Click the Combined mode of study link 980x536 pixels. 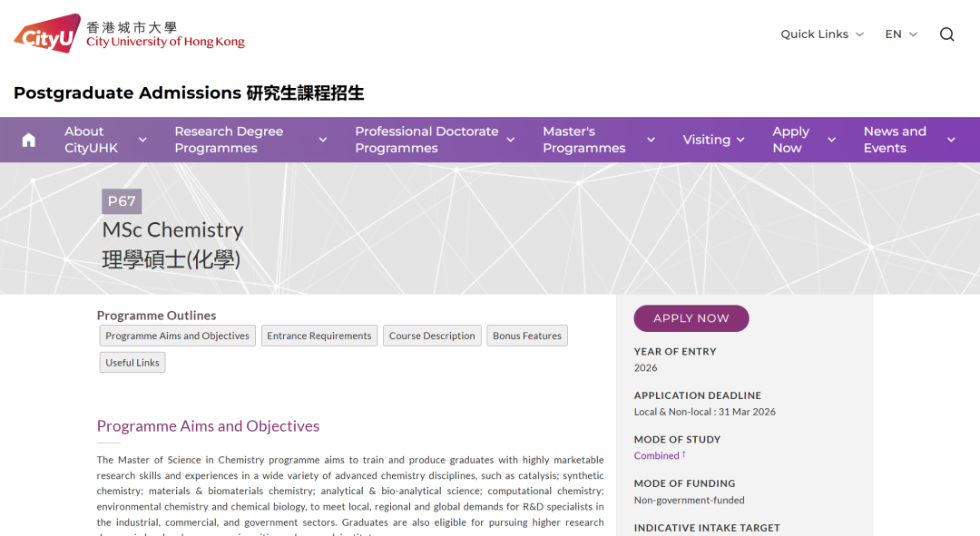point(654,455)
